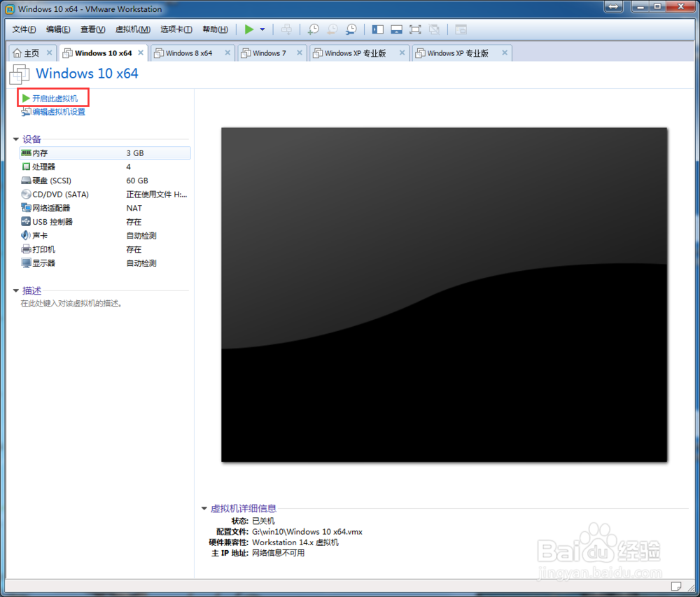Image resolution: width=700 pixels, height=597 pixels.
Task: Click the black VM screen preview
Action: 444,295
